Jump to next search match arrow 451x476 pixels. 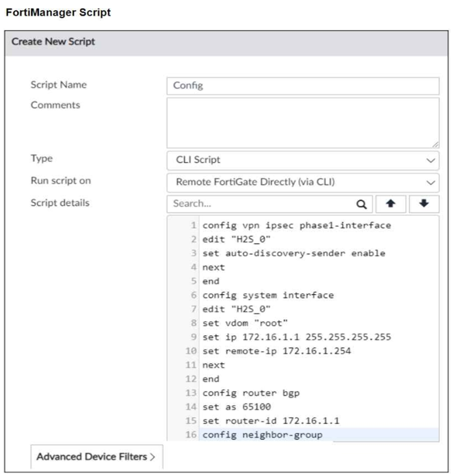(424, 204)
